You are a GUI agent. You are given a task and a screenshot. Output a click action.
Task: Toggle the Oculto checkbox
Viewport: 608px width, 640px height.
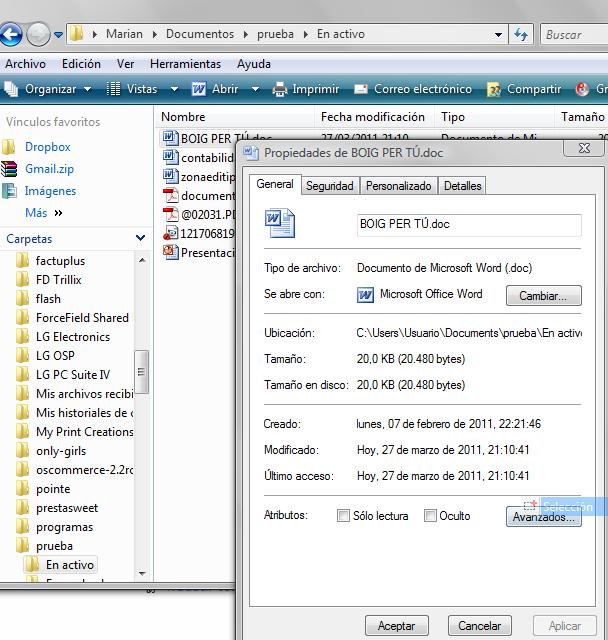(430, 516)
